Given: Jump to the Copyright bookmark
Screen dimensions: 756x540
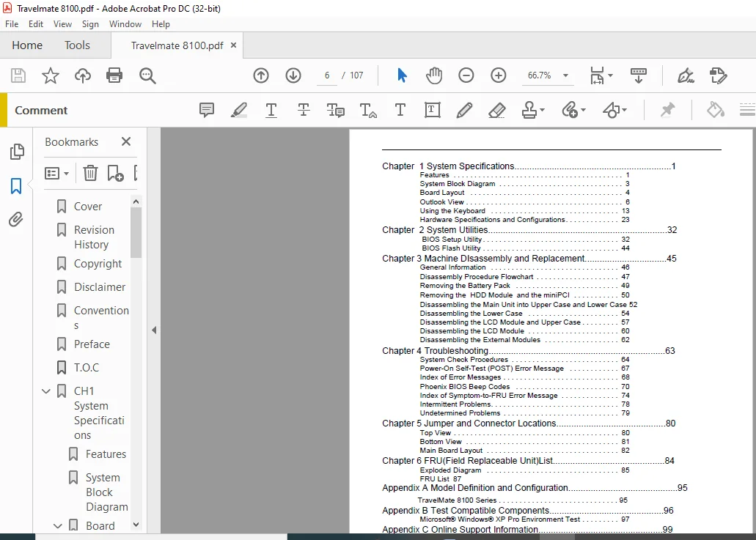Looking at the screenshot, I should [x=98, y=264].
